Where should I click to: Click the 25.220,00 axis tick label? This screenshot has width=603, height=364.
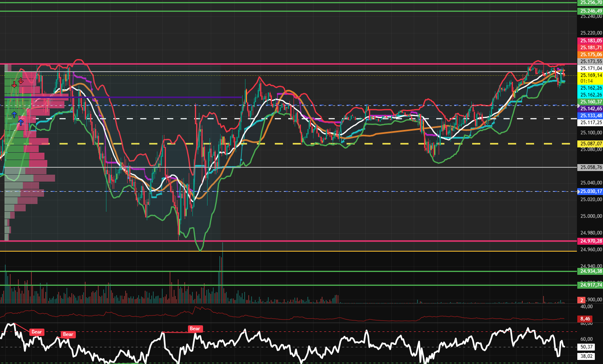pyautogui.click(x=591, y=33)
